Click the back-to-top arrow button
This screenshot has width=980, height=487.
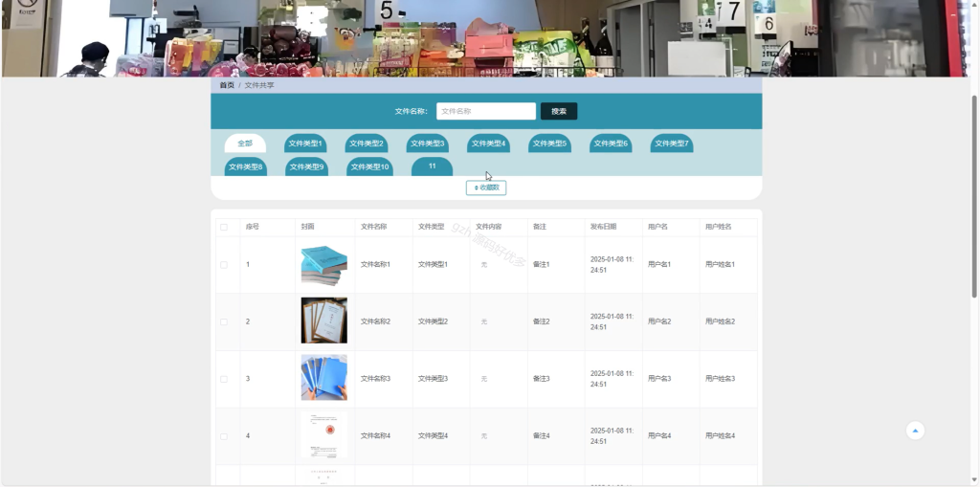[915, 431]
